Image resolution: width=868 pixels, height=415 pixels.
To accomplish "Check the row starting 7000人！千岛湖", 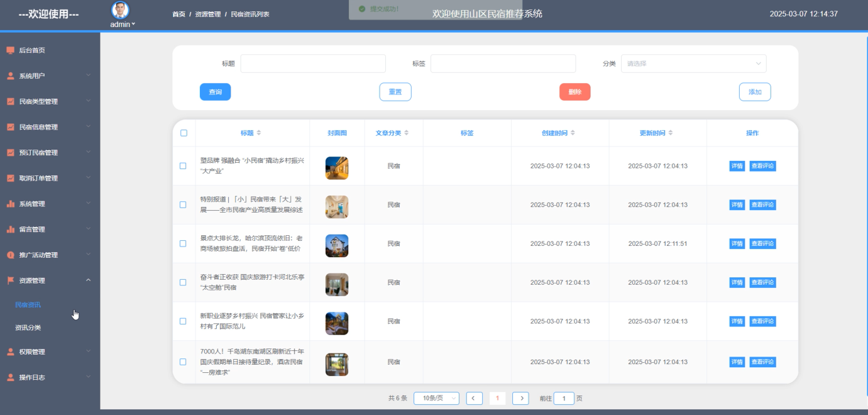I will [184, 362].
